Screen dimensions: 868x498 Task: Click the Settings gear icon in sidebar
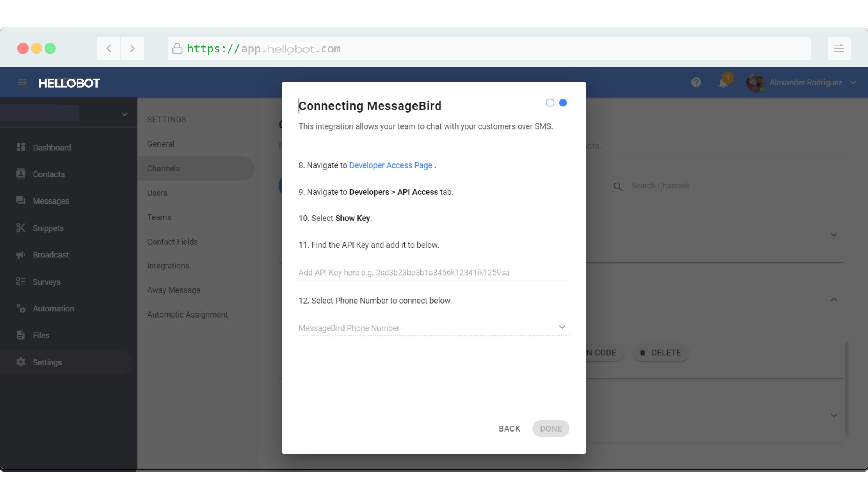pyautogui.click(x=21, y=362)
